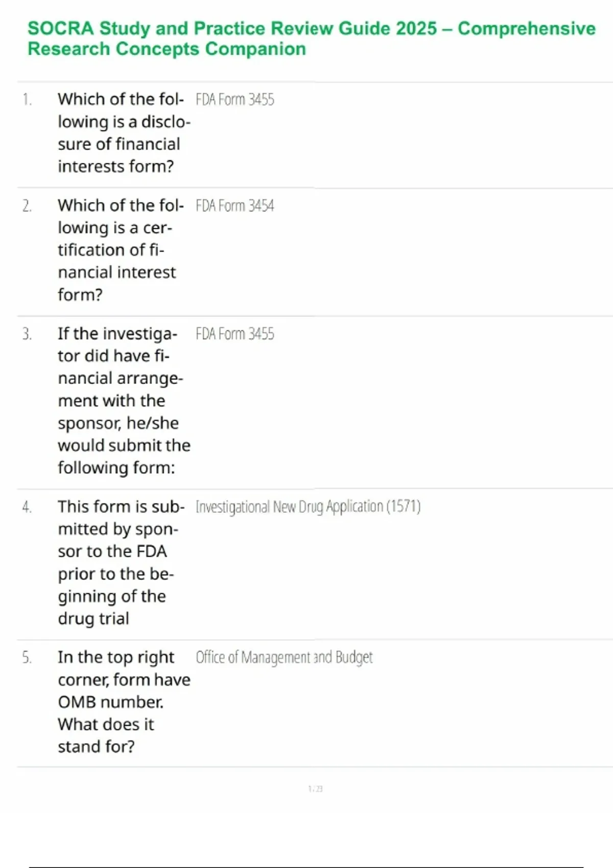Image resolution: width=613 pixels, height=868 pixels.
Task: Click the FDA Form 3455 answer for question 1
Action: pyautogui.click(x=234, y=99)
